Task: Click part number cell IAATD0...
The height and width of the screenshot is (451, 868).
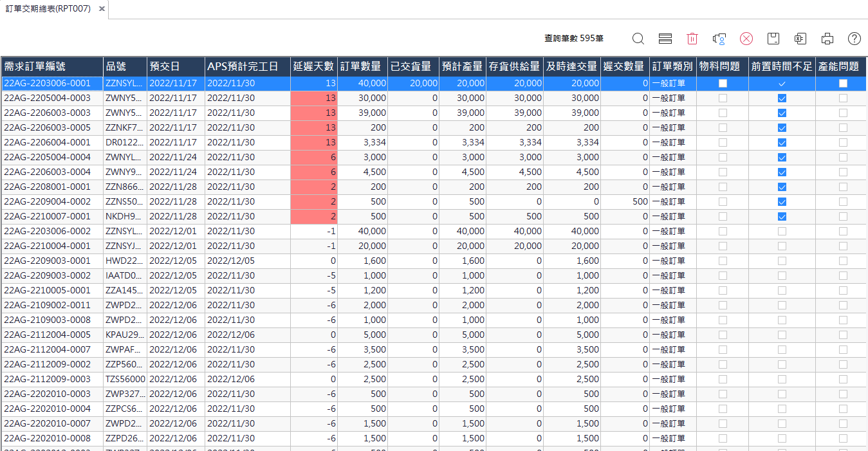Action: click(x=125, y=276)
